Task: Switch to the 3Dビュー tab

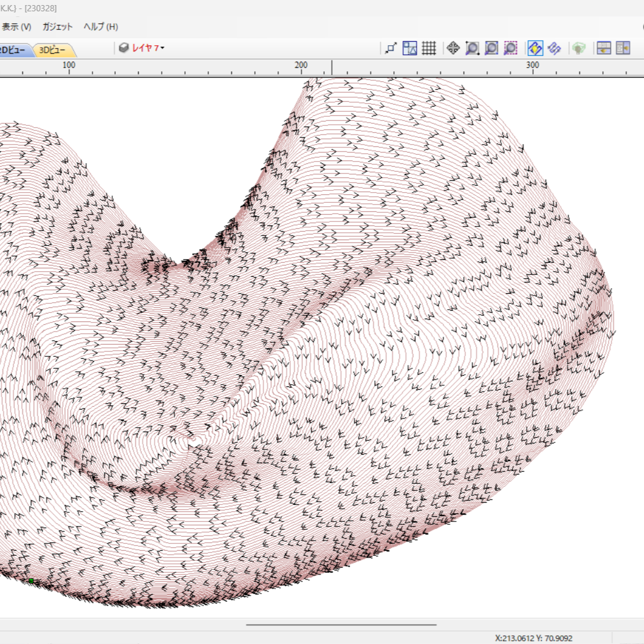Action: click(x=53, y=50)
